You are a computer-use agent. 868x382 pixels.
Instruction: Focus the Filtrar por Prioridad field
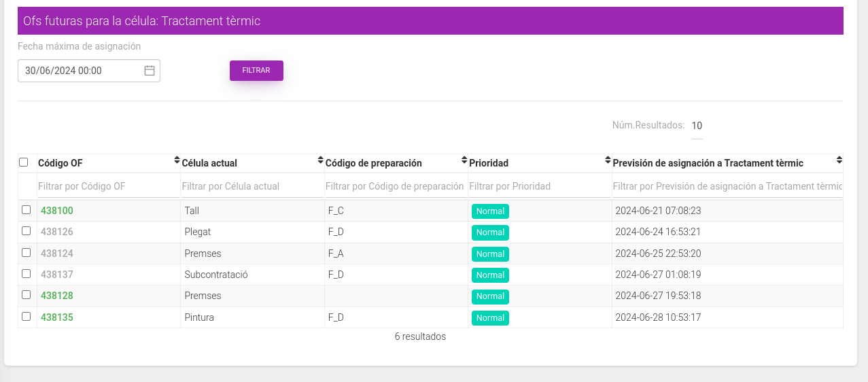pyautogui.click(x=540, y=186)
